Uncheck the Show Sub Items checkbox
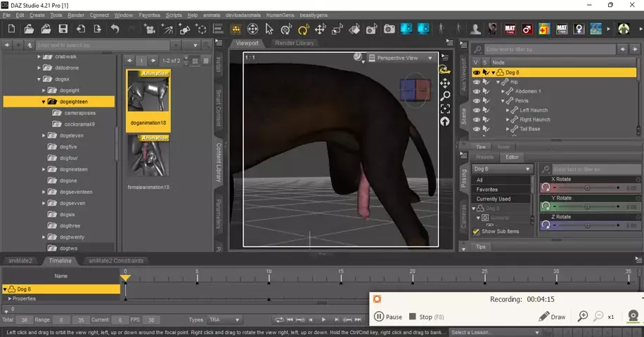The width and height of the screenshot is (644, 337). pyautogui.click(x=476, y=232)
